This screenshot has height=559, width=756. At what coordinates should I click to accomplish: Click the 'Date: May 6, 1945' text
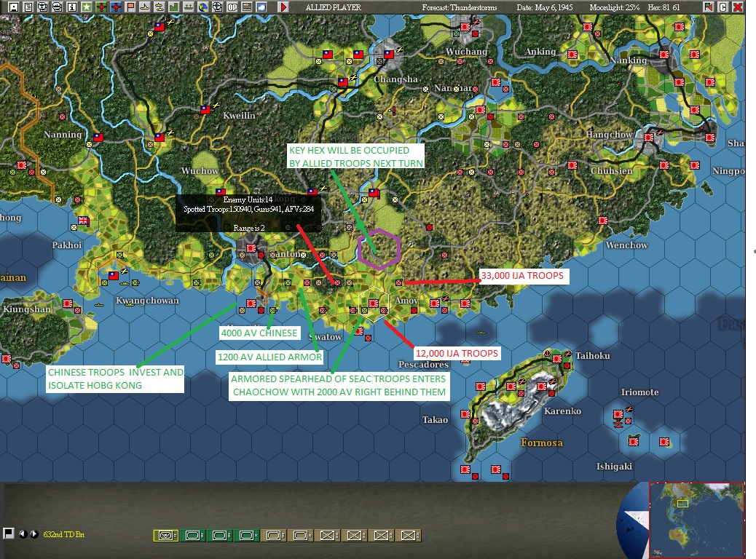pyautogui.click(x=544, y=7)
